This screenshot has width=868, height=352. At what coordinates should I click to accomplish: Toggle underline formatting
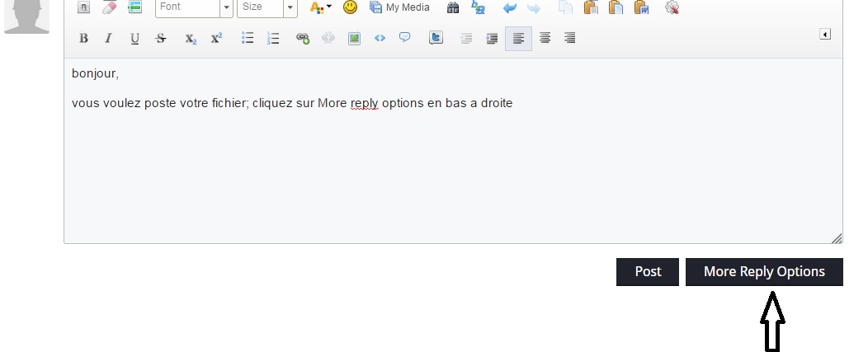(134, 38)
